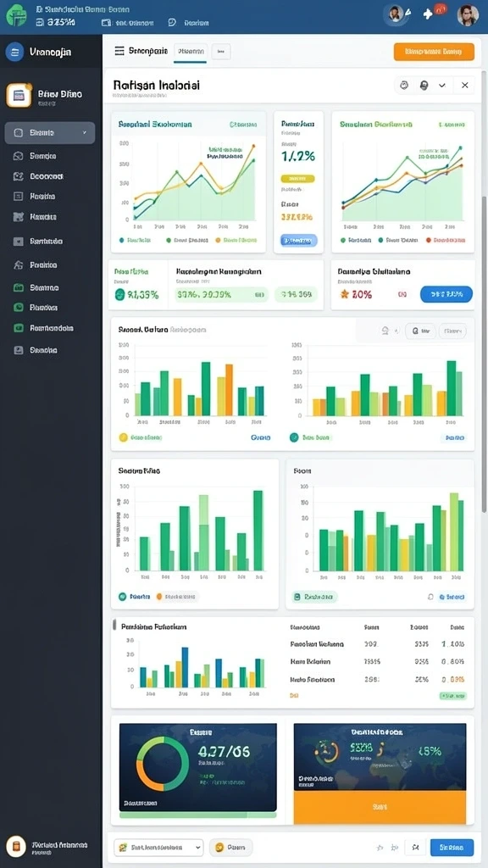Click the blue circular menu icon in sidebar header
The width and height of the screenshot is (488, 868).
14,52
